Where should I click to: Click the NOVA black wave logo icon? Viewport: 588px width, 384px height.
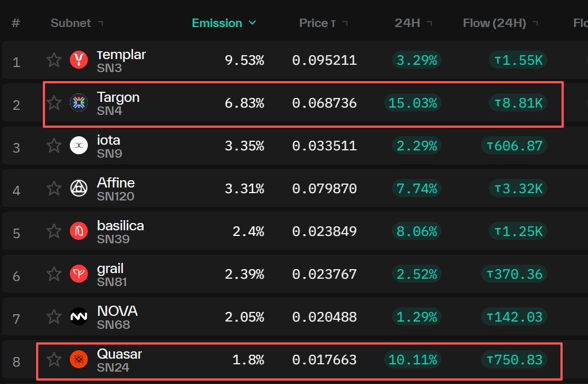[x=79, y=316]
